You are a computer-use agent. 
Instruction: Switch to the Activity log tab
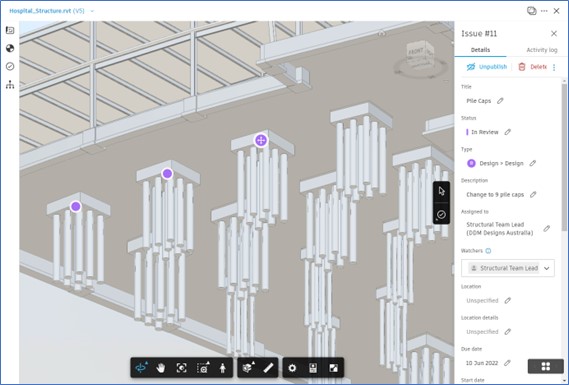(x=541, y=50)
